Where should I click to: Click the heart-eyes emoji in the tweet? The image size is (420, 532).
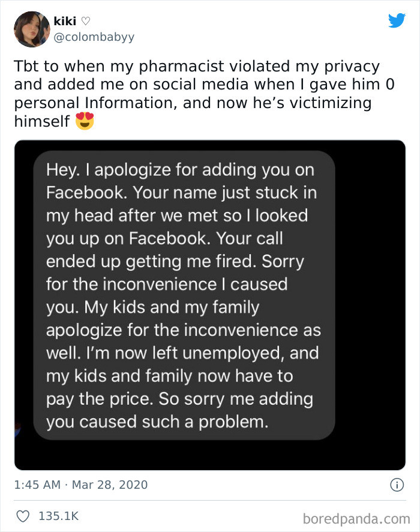click(x=84, y=120)
